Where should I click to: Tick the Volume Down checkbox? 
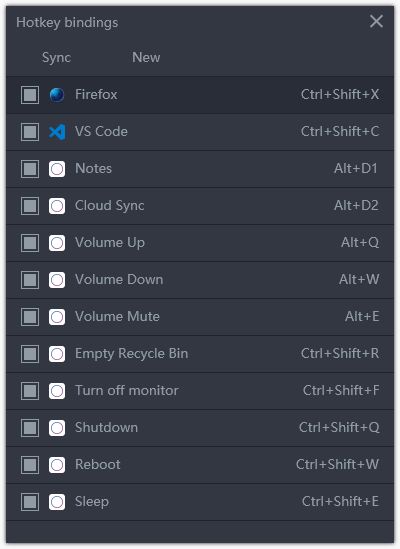click(30, 280)
